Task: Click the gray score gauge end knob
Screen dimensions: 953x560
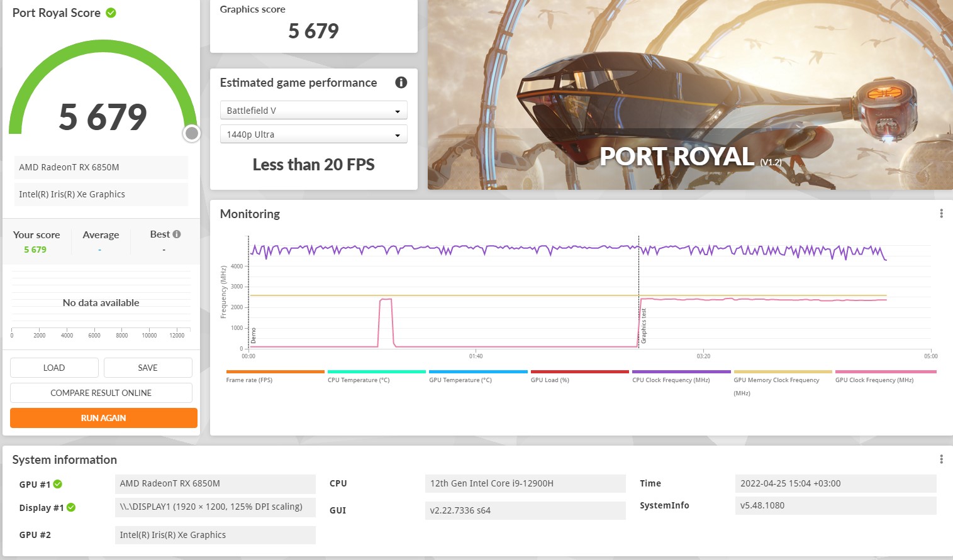Action: pyautogui.click(x=192, y=133)
